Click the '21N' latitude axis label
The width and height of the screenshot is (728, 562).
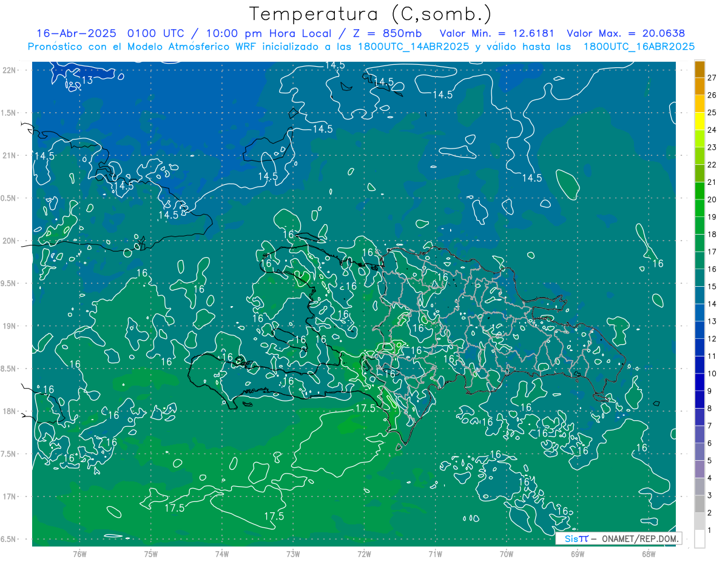pos(9,156)
